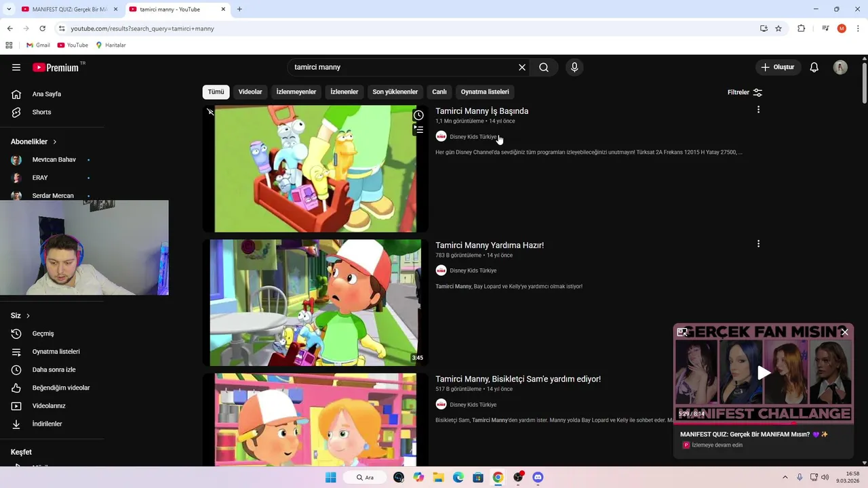Open the Haritalar bookmark
Screen dimensions: 868x488
(111, 45)
